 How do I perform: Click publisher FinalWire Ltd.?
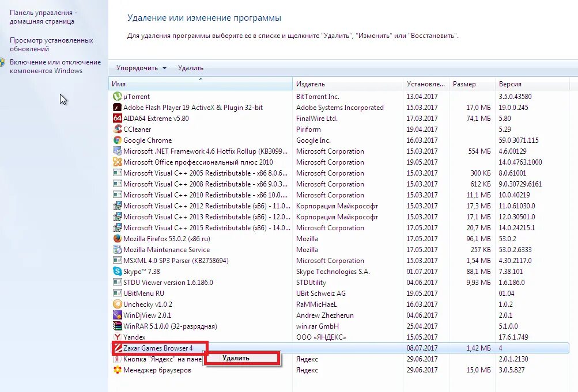pos(317,118)
